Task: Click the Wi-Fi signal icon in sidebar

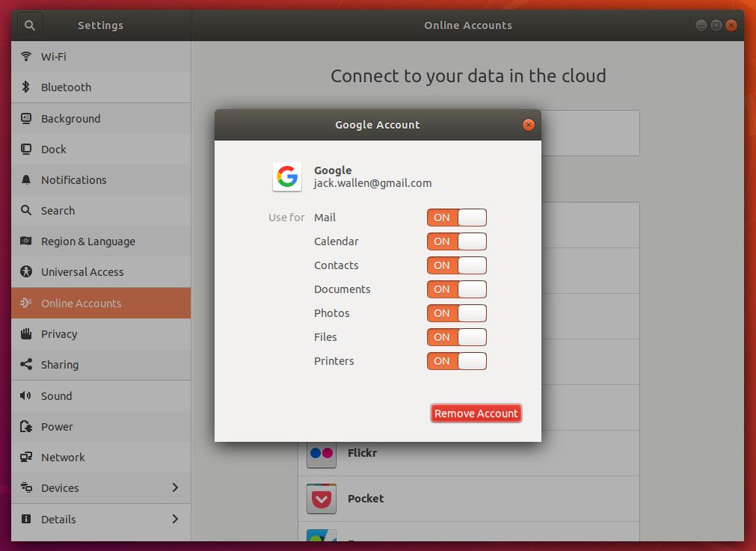Action: [x=26, y=56]
